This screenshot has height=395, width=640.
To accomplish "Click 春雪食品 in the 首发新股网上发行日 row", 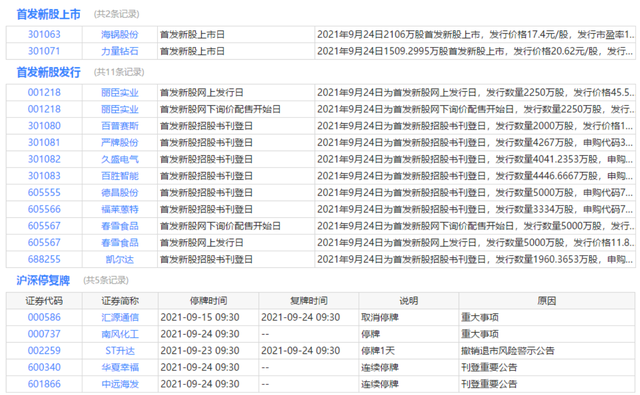I will click(120, 243).
